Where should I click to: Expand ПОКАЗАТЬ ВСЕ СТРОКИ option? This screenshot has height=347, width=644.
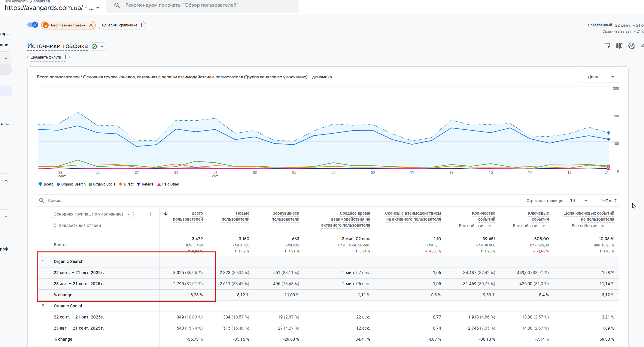pos(77,225)
